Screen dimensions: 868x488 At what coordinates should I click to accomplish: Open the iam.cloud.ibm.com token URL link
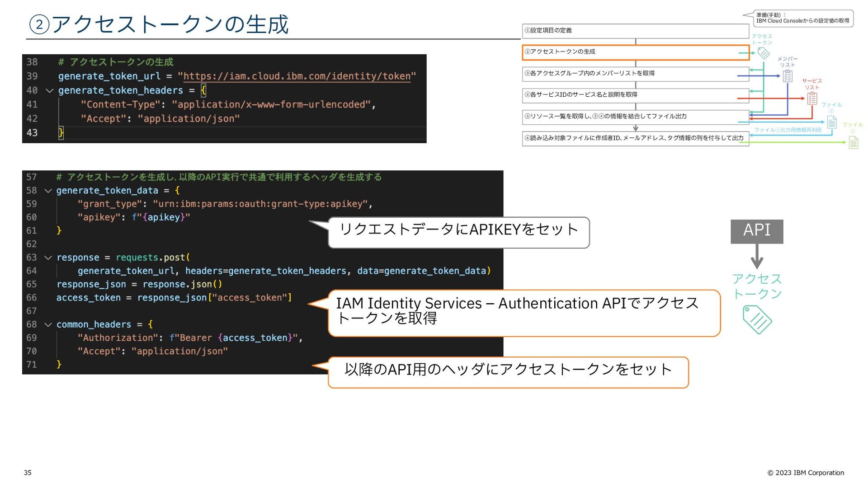pos(297,76)
